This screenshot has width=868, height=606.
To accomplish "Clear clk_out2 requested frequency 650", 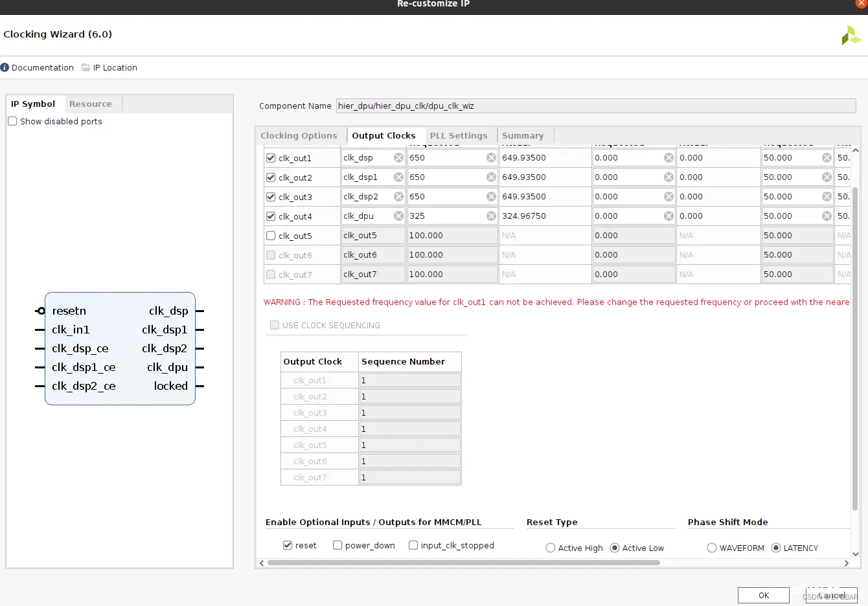I will pyautogui.click(x=491, y=177).
